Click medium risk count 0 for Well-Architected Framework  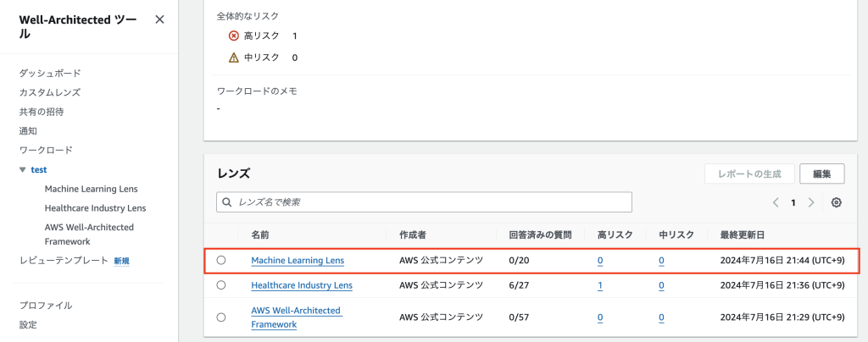pyautogui.click(x=661, y=317)
